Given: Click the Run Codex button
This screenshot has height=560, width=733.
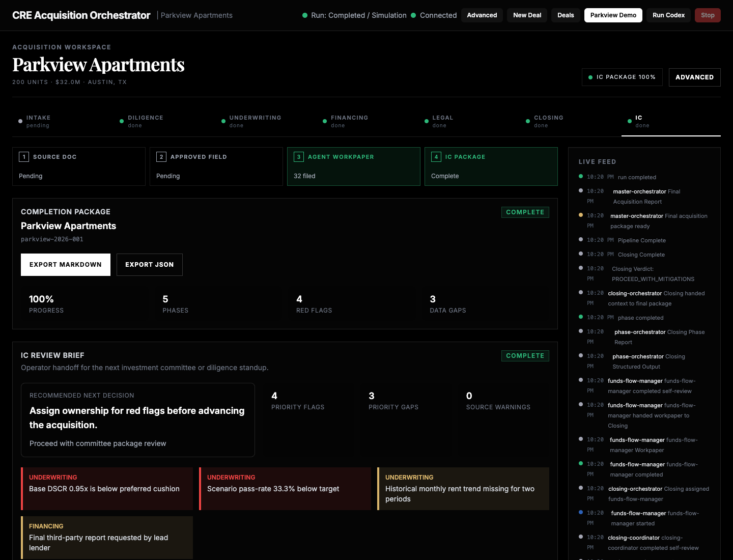Looking at the screenshot, I should [x=668, y=15].
